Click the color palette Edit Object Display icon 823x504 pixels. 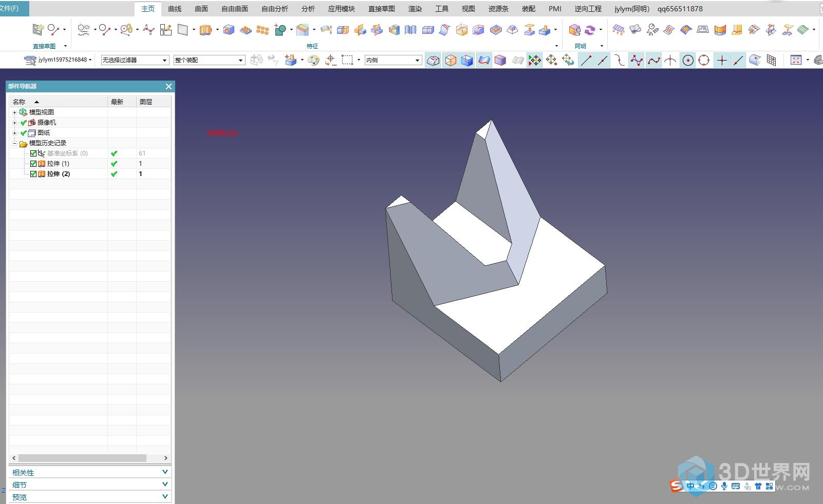[313, 60]
